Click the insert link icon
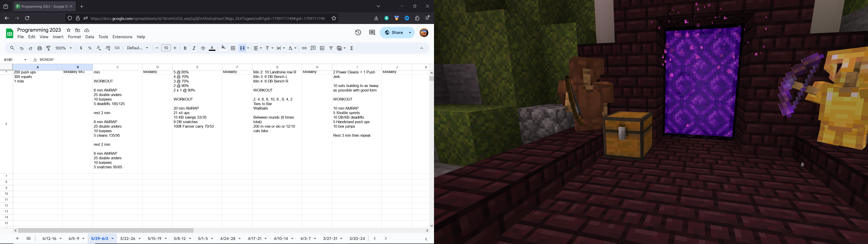The image size is (868, 244). tap(304, 48)
